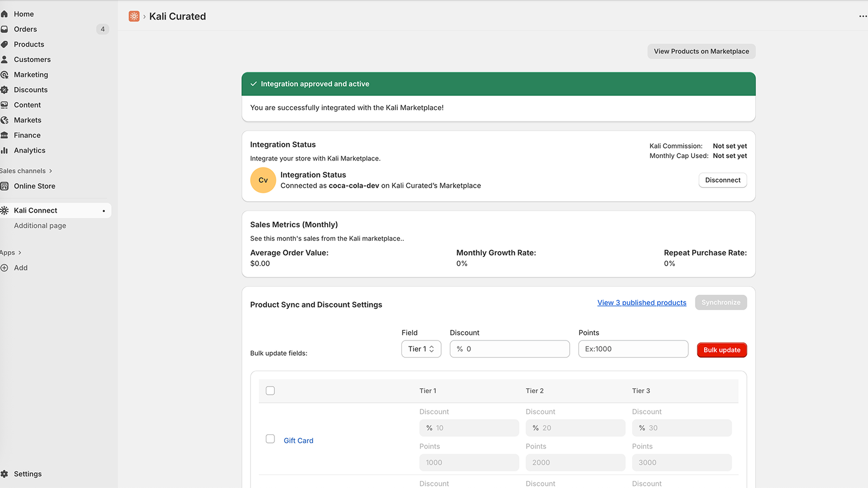Viewport: 868px width, 488px height.
Task: Open Additional page under Kali Connect
Action: (x=40, y=226)
